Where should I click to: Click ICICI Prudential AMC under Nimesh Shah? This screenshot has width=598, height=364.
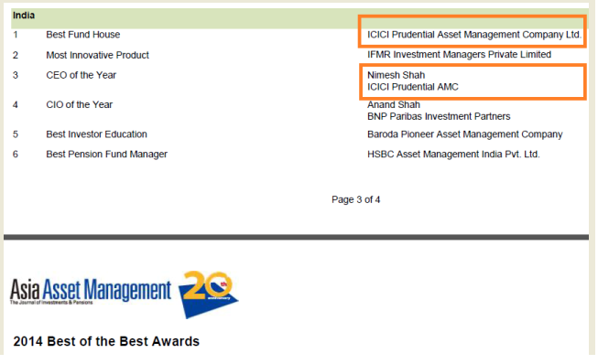click(413, 87)
